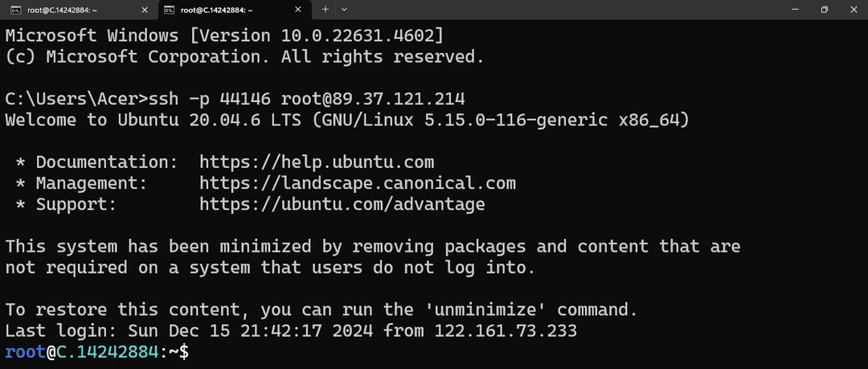Open the https://help.ubuntu.com link
This screenshot has height=369, width=868.
pyautogui.click(x=317, y=162)
